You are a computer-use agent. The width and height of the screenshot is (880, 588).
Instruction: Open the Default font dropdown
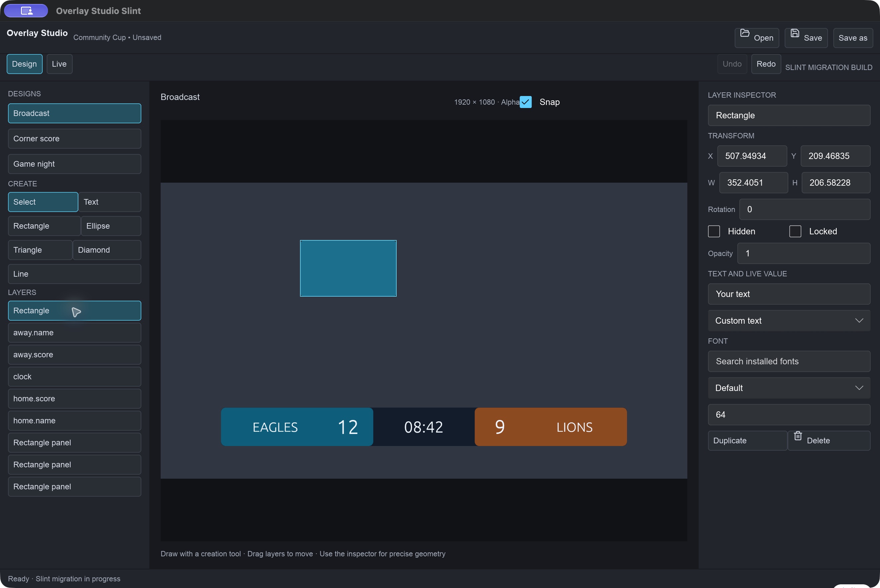[x=789, y=388]
